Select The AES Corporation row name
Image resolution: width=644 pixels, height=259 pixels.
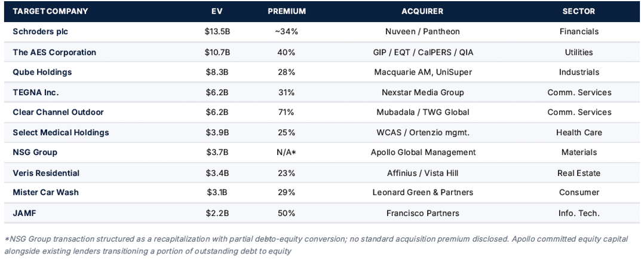pyautogui.click(x=54, y=52)
